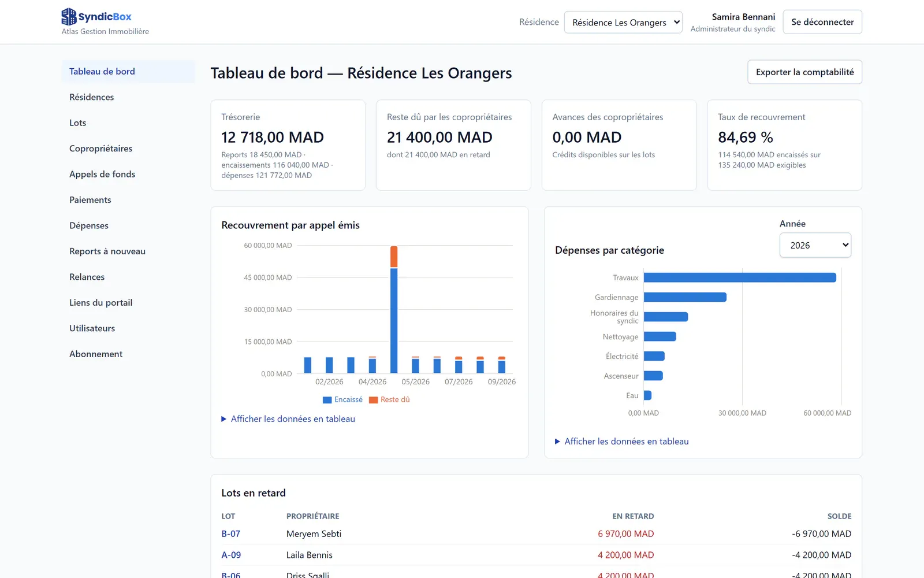
Task: Click the Trésorerie value 12 718,00 MAD
Action: click(273, 138)
